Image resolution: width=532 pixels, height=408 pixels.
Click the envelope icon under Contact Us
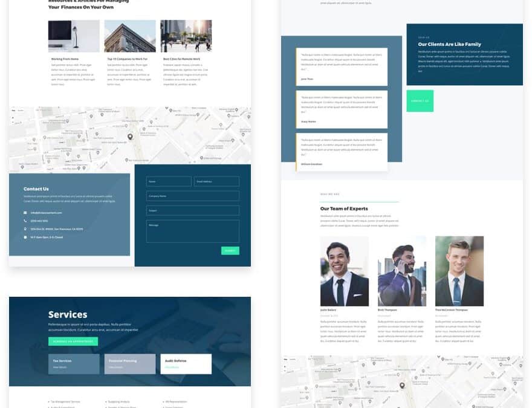click(25, 213)
